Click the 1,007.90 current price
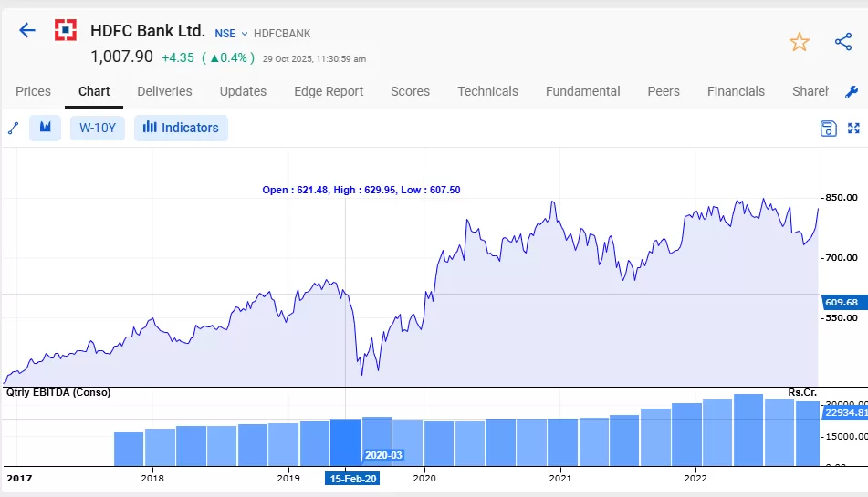 [x=121, y=57]
